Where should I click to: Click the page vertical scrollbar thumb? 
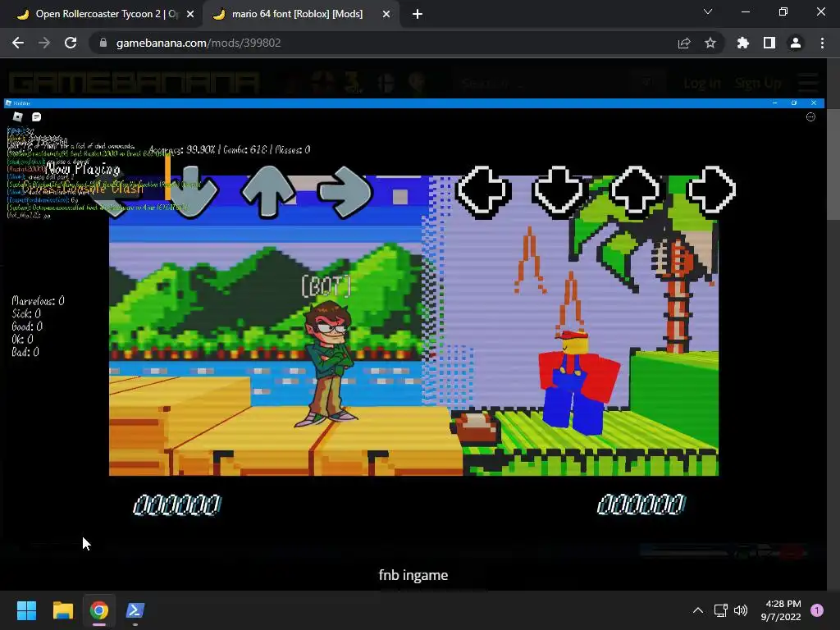[x=833, y=164]
